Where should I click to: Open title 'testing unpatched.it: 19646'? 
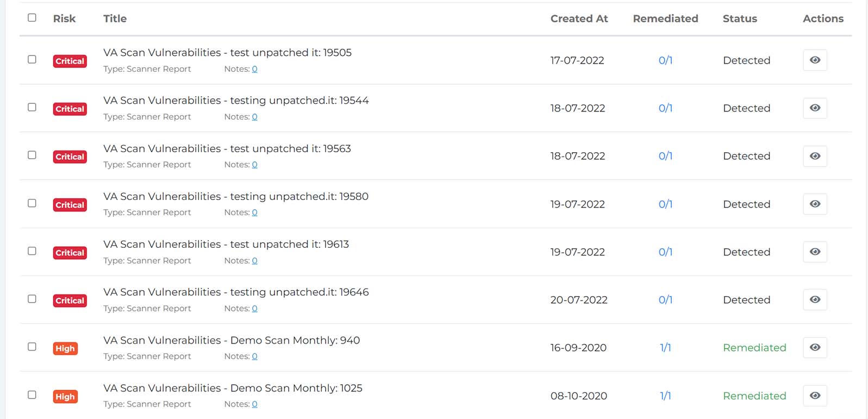[236, 292]
